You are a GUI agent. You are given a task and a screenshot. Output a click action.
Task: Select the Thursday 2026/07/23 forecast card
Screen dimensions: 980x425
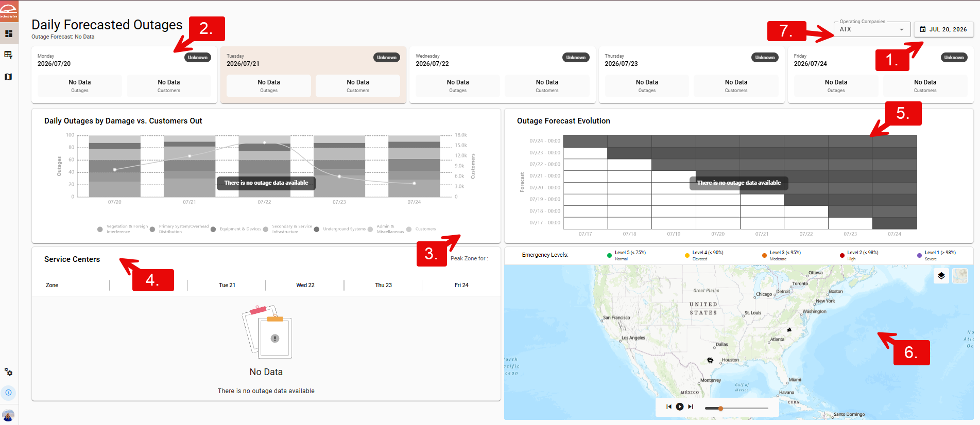(691, 75)
